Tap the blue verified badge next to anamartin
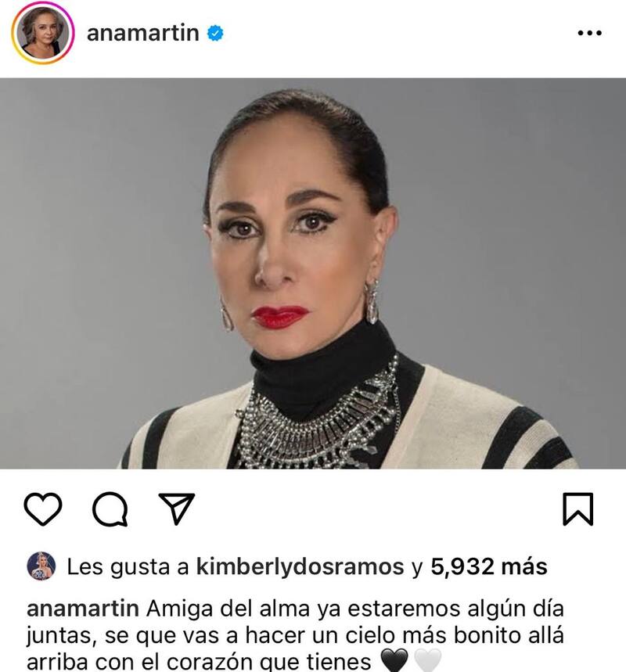 pos(215,33)
